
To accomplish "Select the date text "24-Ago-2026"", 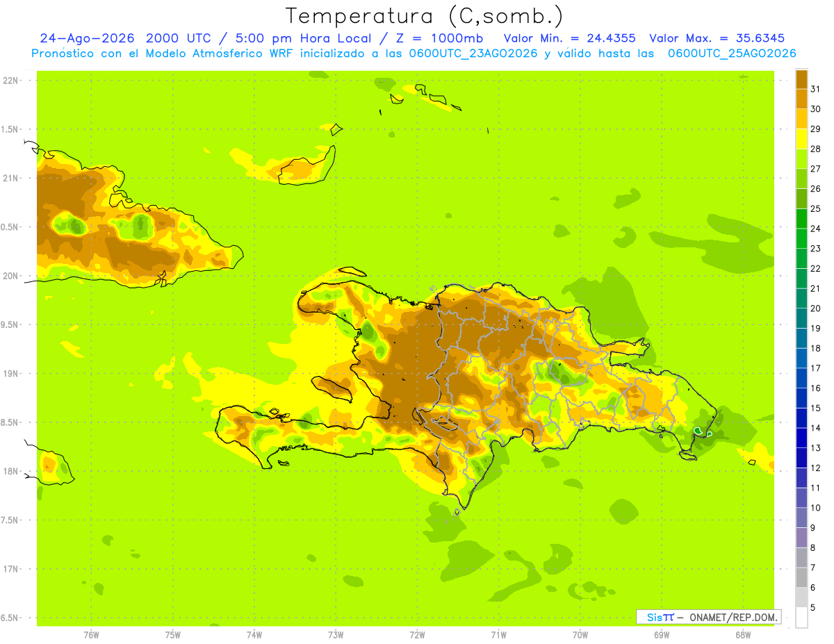I will (87, 38).
